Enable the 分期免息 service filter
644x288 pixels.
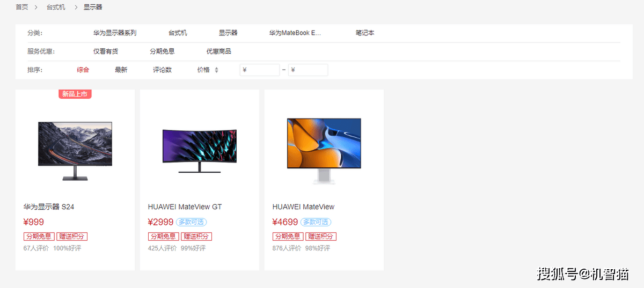162,51
